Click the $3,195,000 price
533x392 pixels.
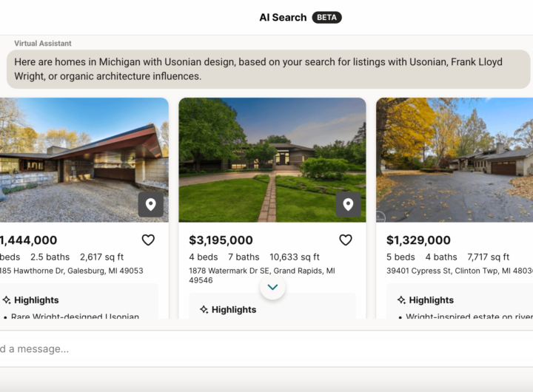pyautogui.click(x=221, y=240)
